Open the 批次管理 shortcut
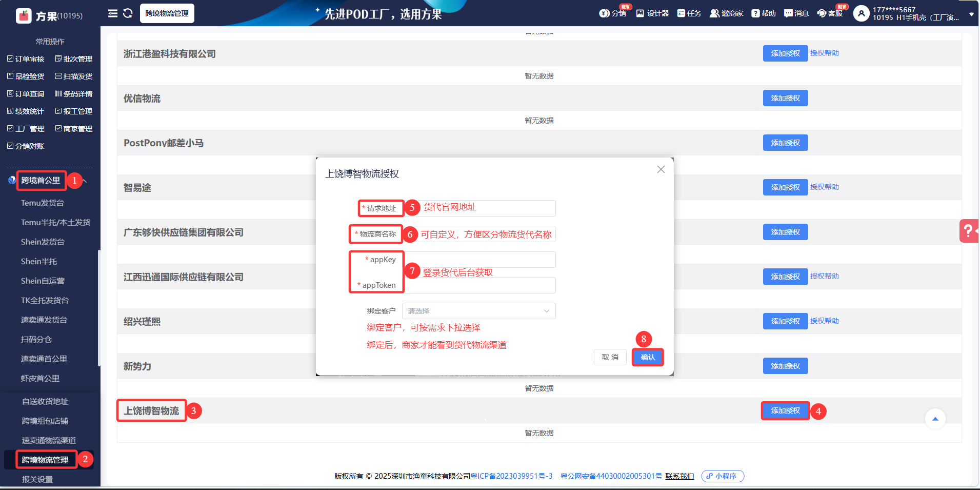Image resolution: width=980 pixels, height=490 pixels. point(74,59)
